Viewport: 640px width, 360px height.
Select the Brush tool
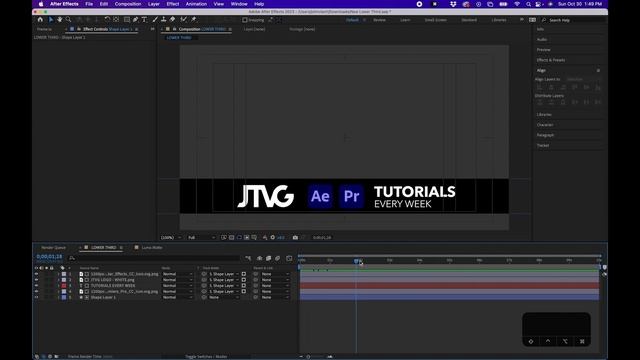(x=155, y=20)
